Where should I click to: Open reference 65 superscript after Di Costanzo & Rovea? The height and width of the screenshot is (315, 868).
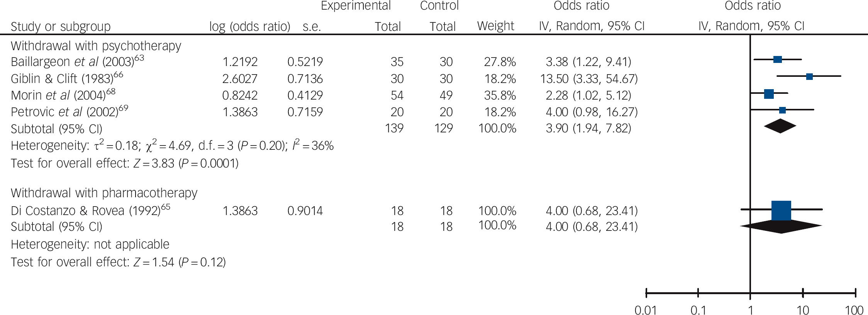(x=166, y=207)
